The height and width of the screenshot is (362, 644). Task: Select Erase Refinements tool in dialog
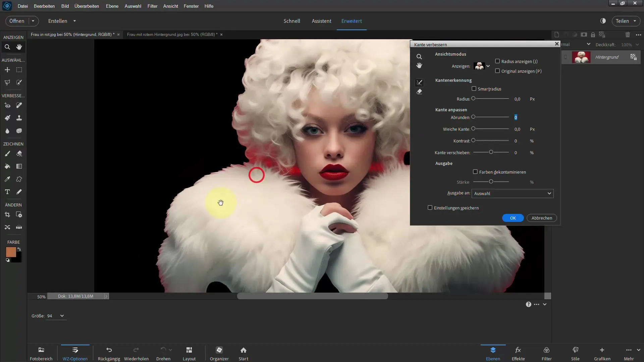[419, 92]
